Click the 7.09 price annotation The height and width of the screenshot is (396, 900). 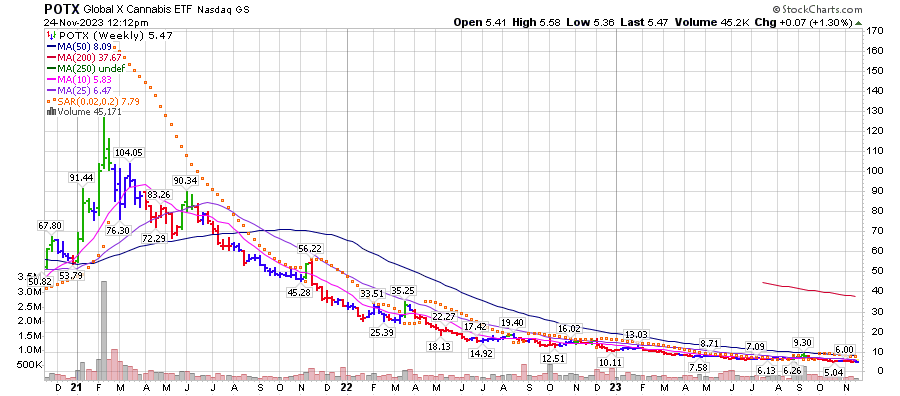tap(755, 347)
